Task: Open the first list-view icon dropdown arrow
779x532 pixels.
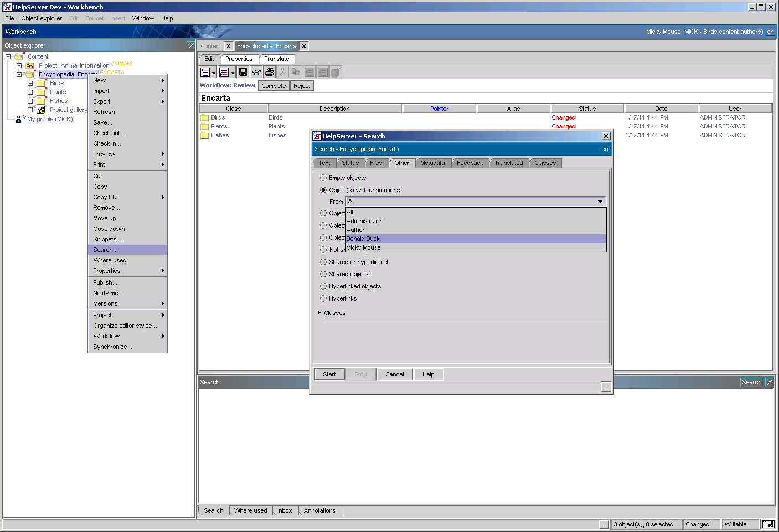Action: [214, 73]
